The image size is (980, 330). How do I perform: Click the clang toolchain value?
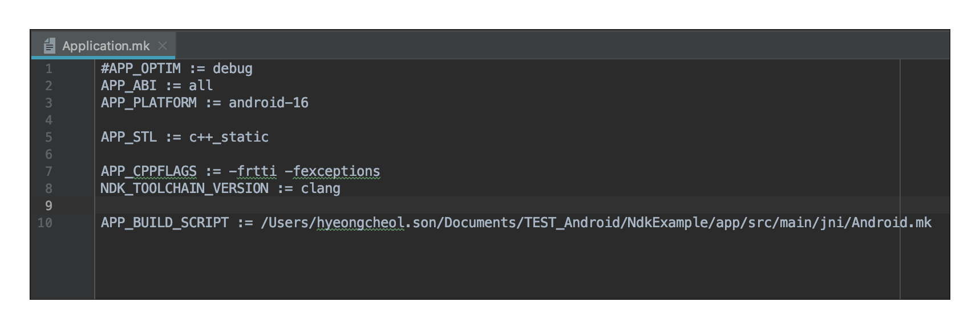tap(321, 188)
